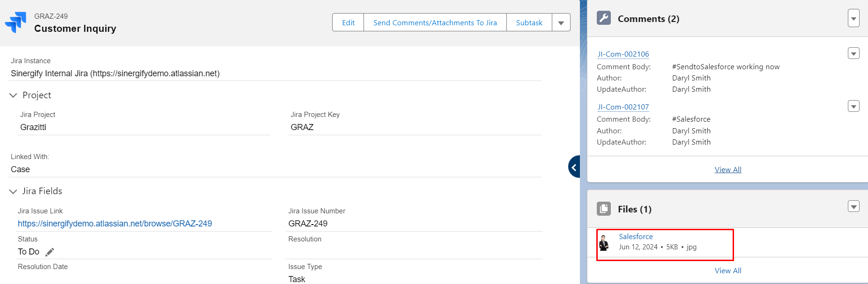This screenshot has width=868, height=284.
Task: Open the GRAZ-249 Jira issue link URL
Action: pyautogui.click(x=115, y=224)
